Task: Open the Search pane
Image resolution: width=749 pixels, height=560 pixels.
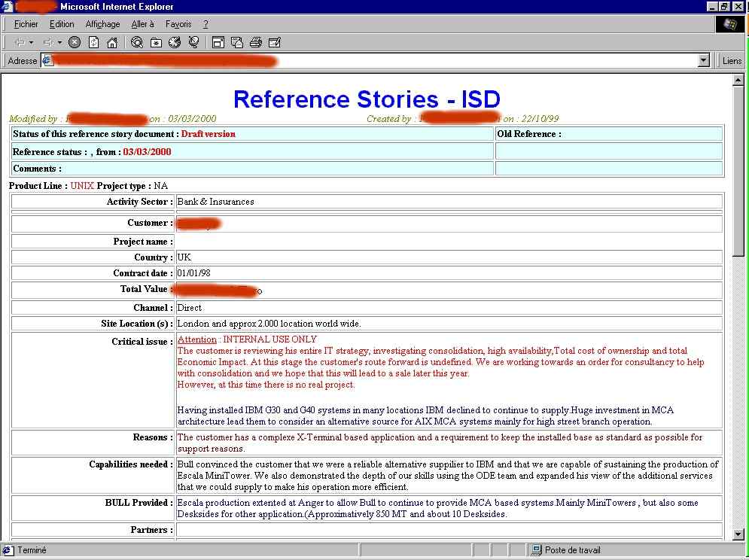Action: pos(137,42)
